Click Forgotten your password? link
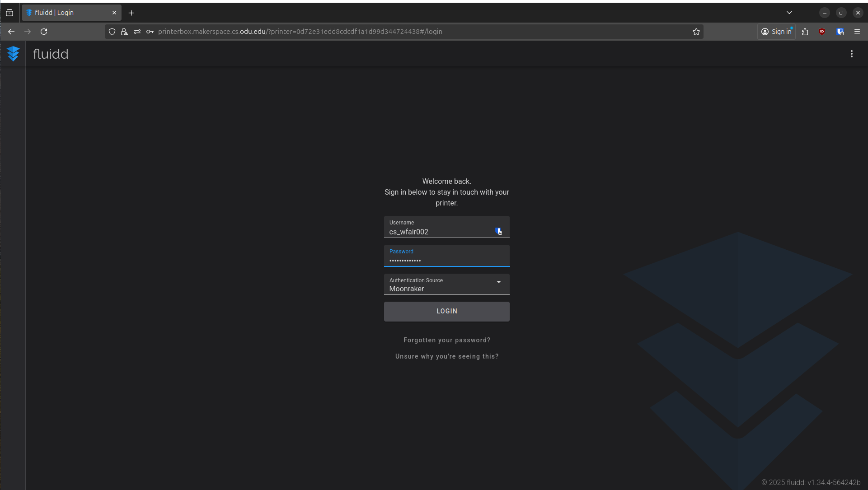 pos(446,340)
